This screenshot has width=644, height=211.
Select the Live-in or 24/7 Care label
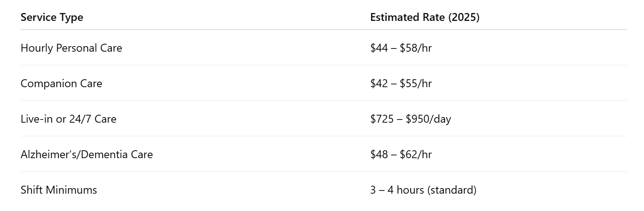tap(68, 119)
